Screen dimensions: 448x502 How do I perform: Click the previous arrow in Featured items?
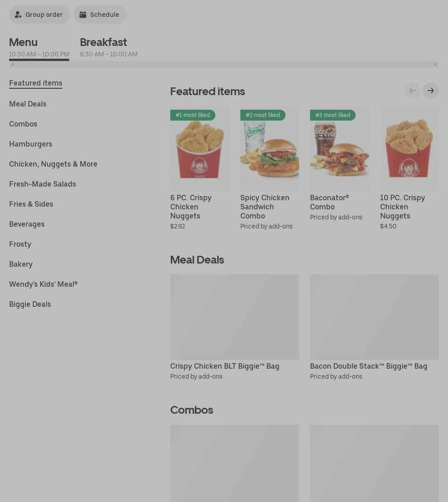tap(412, 91)
